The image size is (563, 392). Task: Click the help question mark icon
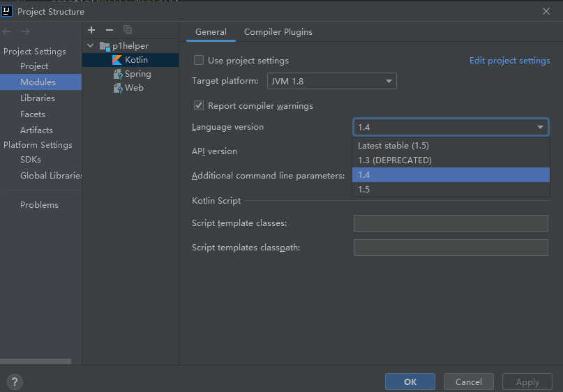(15, 382)
